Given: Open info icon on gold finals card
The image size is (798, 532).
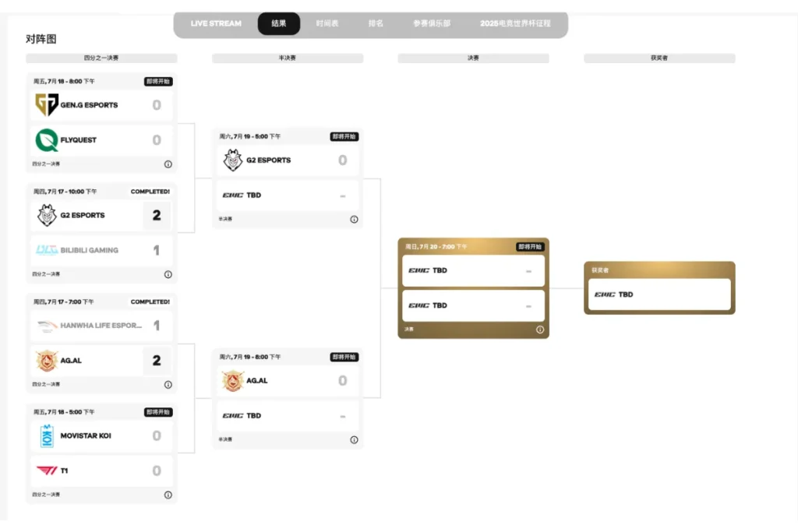Looking at the screenshot, I should (540, 329).
